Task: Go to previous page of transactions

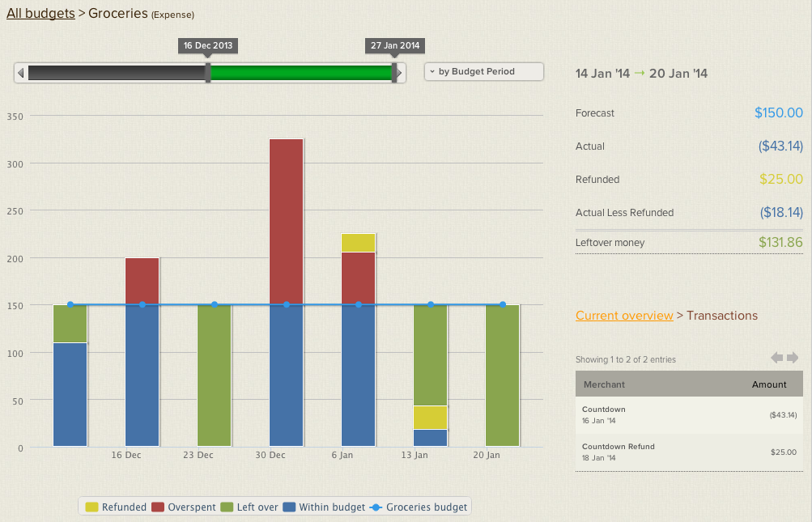Action: coord(776,358)
